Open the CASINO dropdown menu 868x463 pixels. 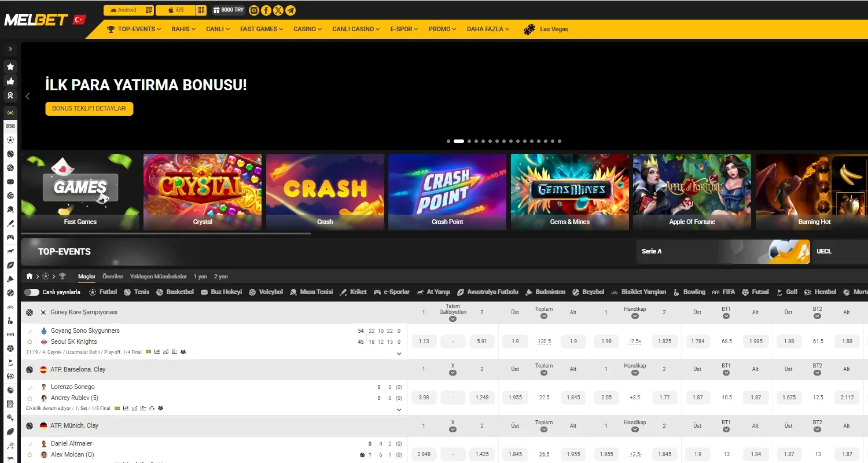(x=308, y=29)
